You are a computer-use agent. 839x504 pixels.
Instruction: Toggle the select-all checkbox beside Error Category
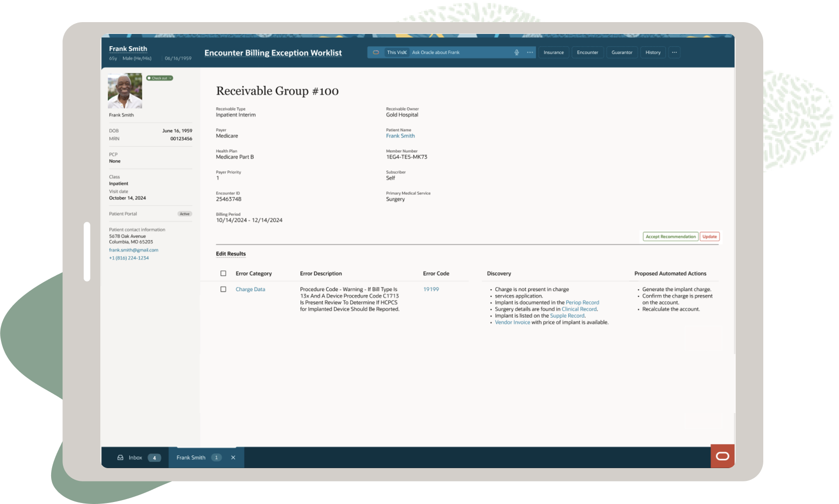pos(223,273)
